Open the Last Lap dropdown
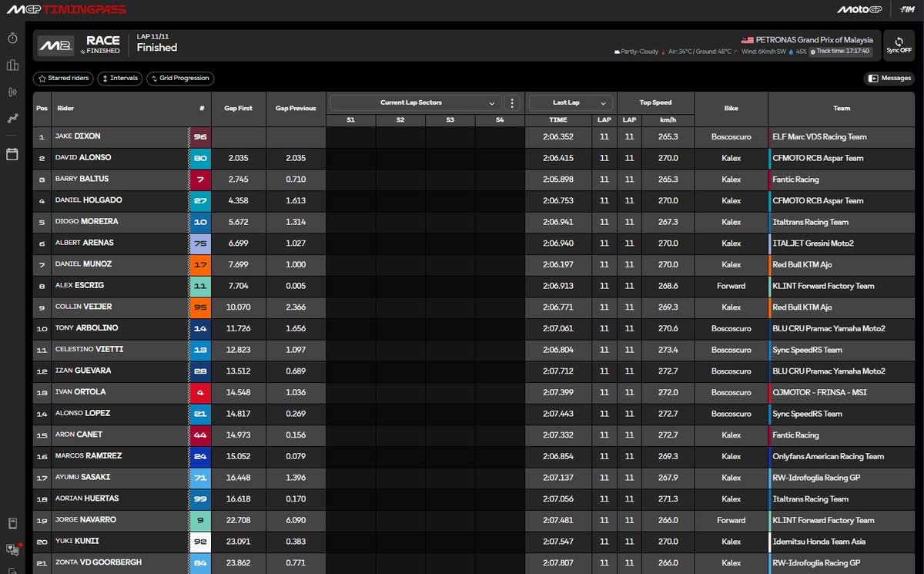This screenshot has height=574, width=924. (x=571, y=102)
